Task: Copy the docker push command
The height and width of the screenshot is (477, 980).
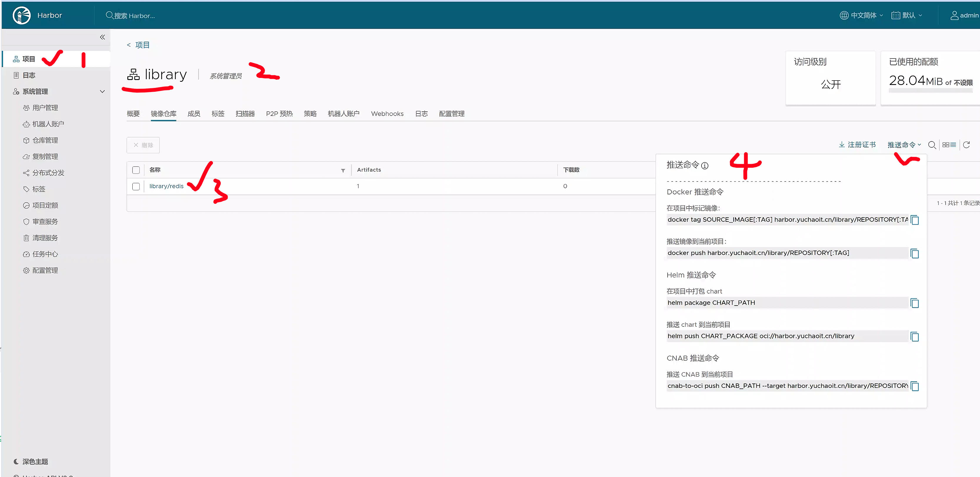Action: [915, 253]
